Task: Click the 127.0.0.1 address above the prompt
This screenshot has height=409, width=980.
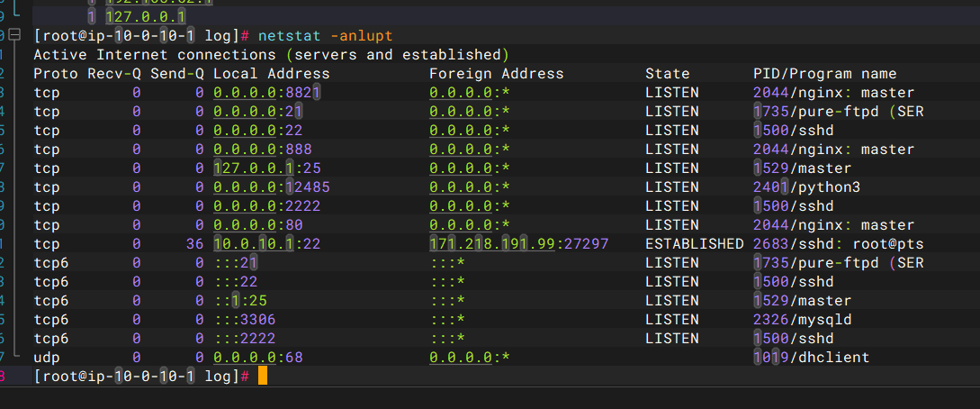Action: [x=146, y=16]
